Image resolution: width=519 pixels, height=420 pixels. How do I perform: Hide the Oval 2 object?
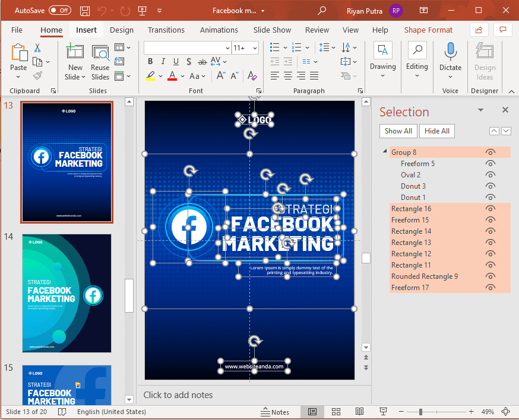pos(490,174)
